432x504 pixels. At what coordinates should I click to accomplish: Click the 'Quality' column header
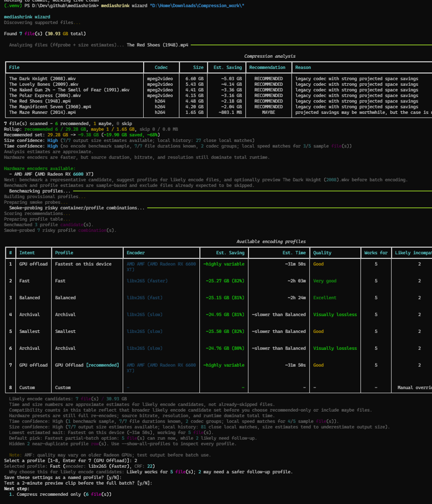(322, 253)
